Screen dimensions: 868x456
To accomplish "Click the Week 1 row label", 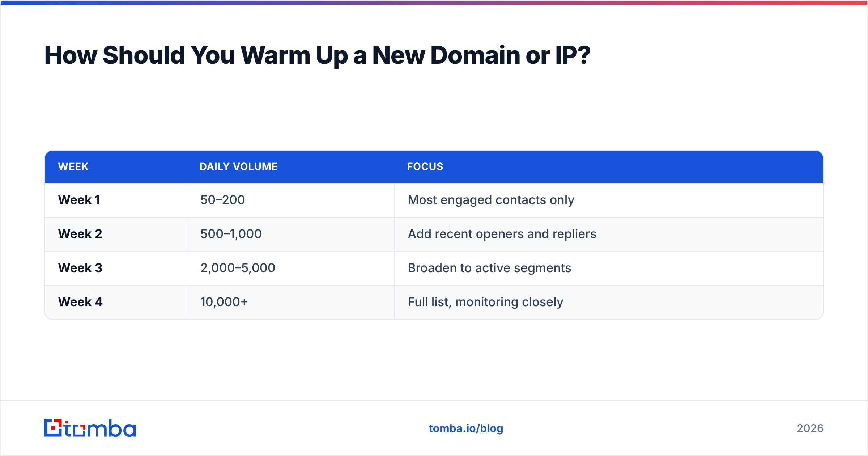I will [79, 200].
